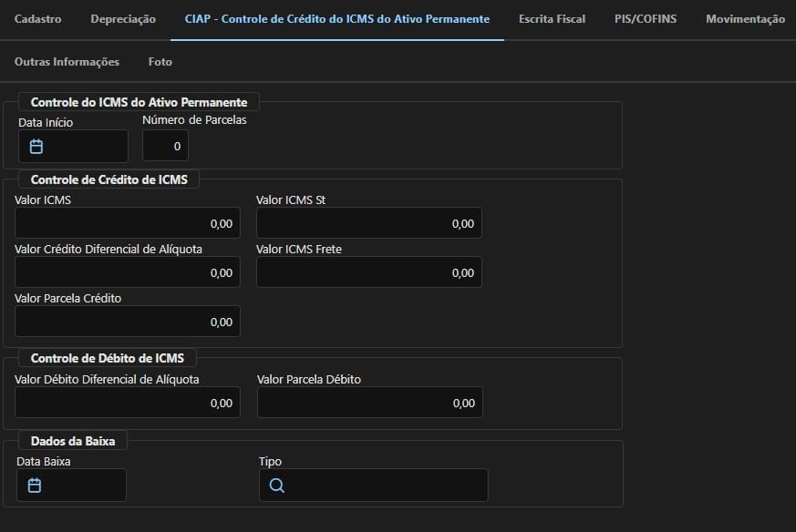Open calendar icon in Data Baixa field

click(35, 486)
